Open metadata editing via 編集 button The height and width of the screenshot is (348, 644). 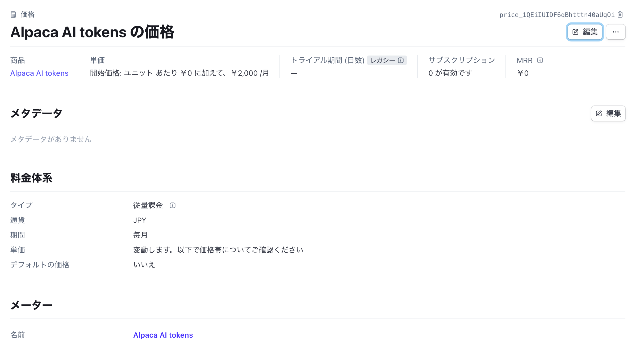click(x=608, y=113)
